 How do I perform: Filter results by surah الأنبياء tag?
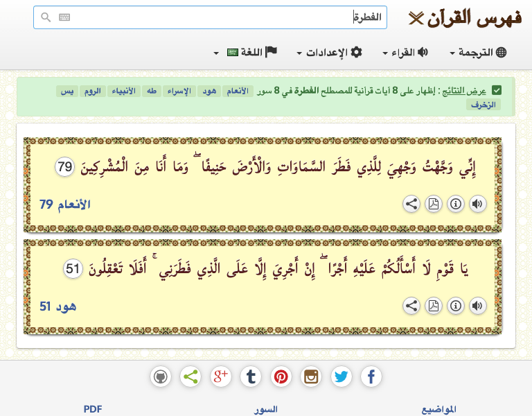click(124, 91)
